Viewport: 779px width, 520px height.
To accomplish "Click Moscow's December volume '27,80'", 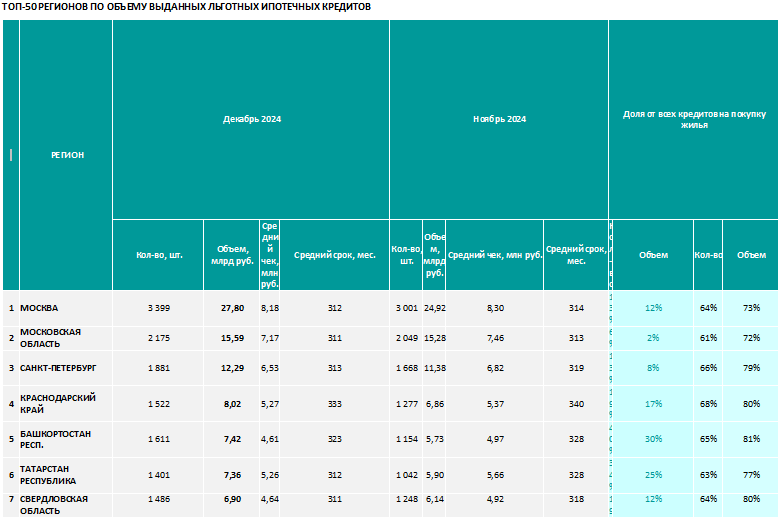I will [x=233, y=308].
